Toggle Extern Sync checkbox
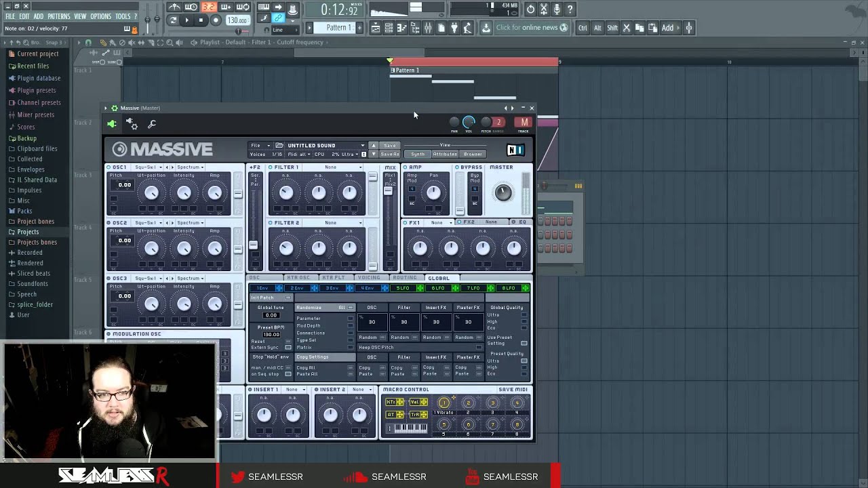Image resolution: width=868 pixels, height=488 pixels. point(288,347)
